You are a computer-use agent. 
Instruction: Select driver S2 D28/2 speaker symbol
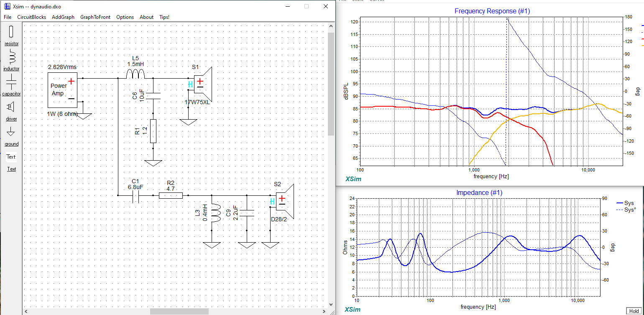[x=285, y=202]
